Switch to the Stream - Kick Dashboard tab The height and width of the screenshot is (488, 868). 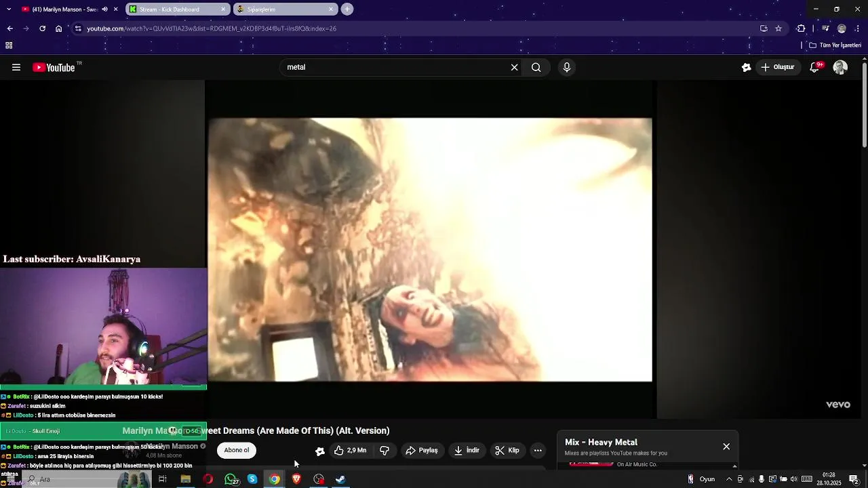(x=178, y=9)
